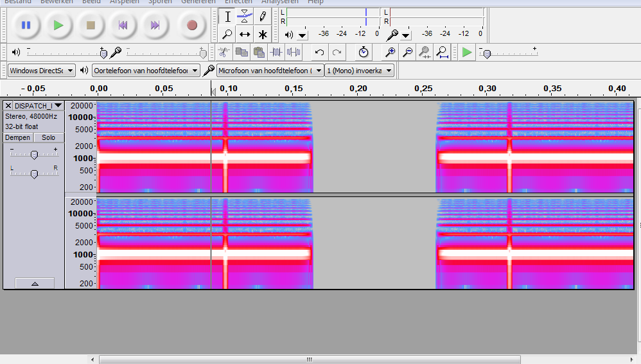The image size is (641, 364).
Task: Select the Multi-Tool asterisk
Action: click(x=263, y=34)
